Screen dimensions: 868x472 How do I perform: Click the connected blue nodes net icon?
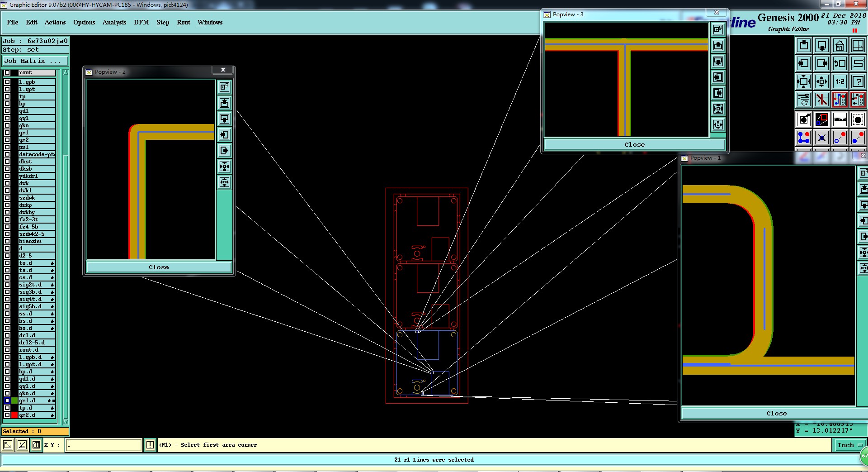[804, 138]
